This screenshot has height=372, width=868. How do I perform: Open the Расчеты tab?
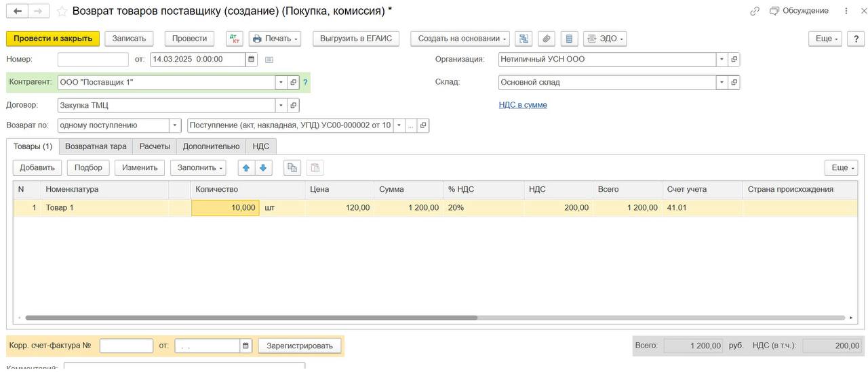(x=155, y=146)
